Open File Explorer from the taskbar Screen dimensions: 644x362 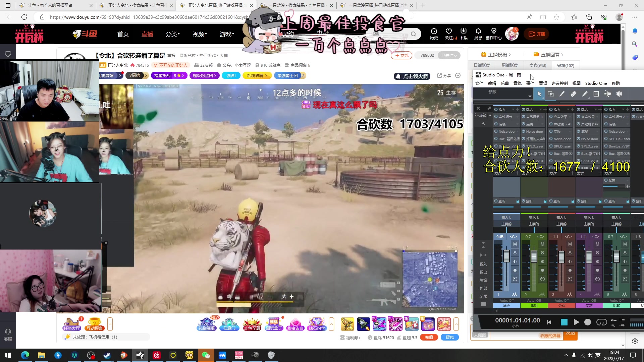tap(42, 355)
